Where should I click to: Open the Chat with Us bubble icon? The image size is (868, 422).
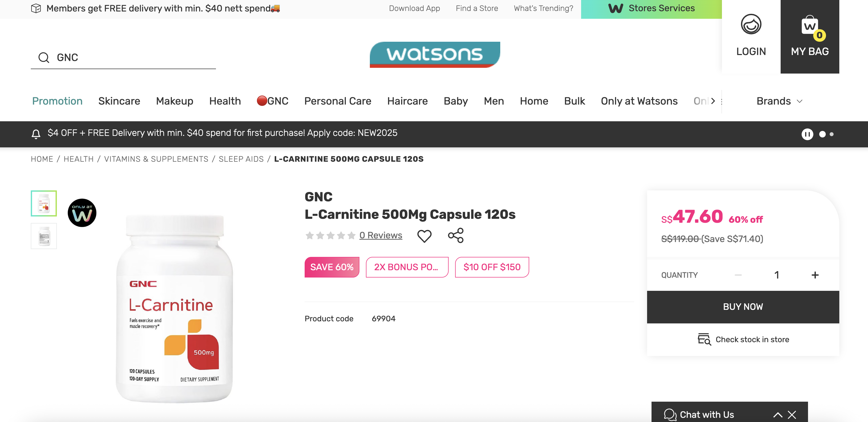670,414
